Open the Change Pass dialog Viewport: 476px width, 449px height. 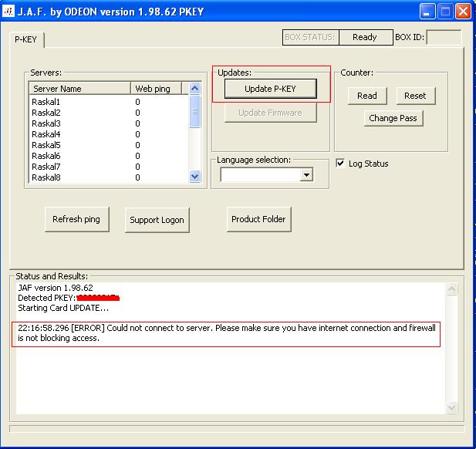(393, 118)
